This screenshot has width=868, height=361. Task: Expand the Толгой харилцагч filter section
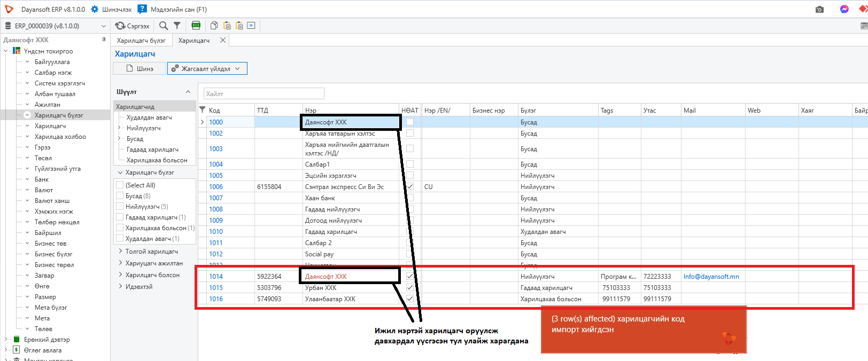[x=120, y=252]
